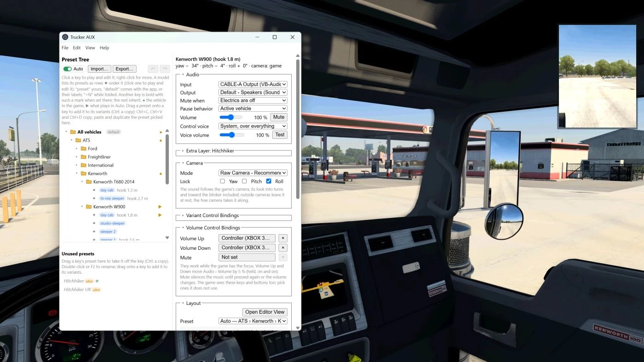Click the orange dot on the ATS row
Image resolution: width=644 pixels, height=362 pixels.
161,140
